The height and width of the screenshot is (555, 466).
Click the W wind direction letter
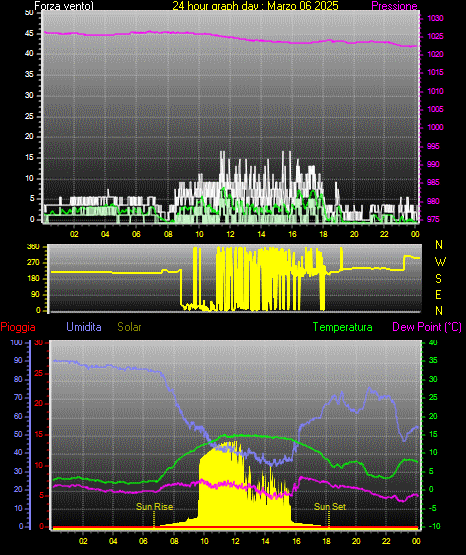point(440,262)
